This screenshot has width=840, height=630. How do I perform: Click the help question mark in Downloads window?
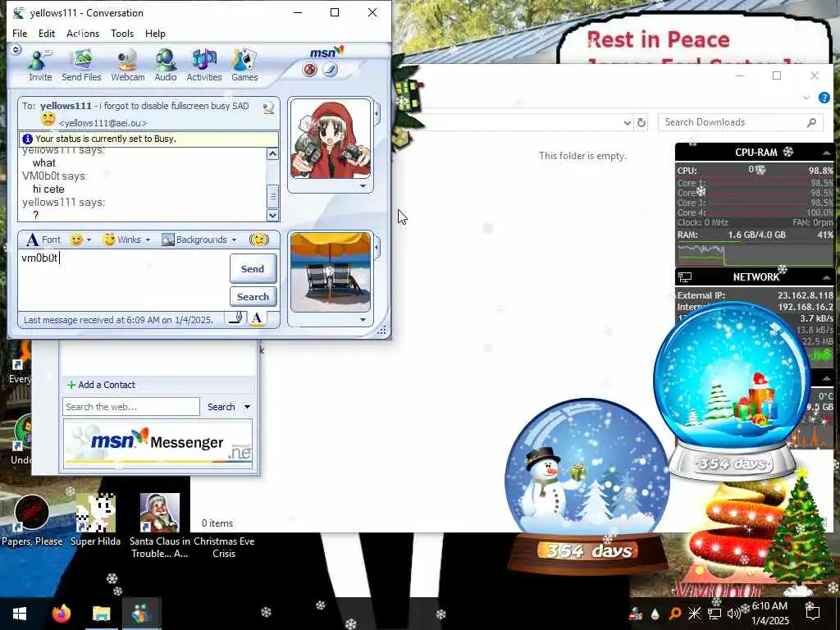click(x=824, y=98)
